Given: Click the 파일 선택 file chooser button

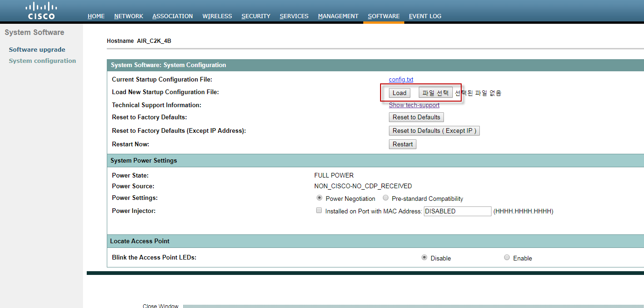Looking at the screenshot, I should click(x=436, y=93).
